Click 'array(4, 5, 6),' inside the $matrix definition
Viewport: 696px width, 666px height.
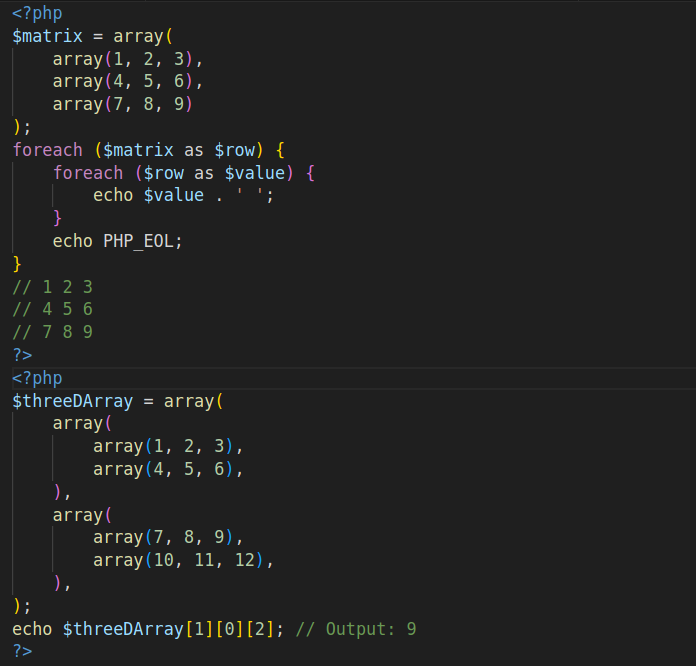click(x=128, y=82)
